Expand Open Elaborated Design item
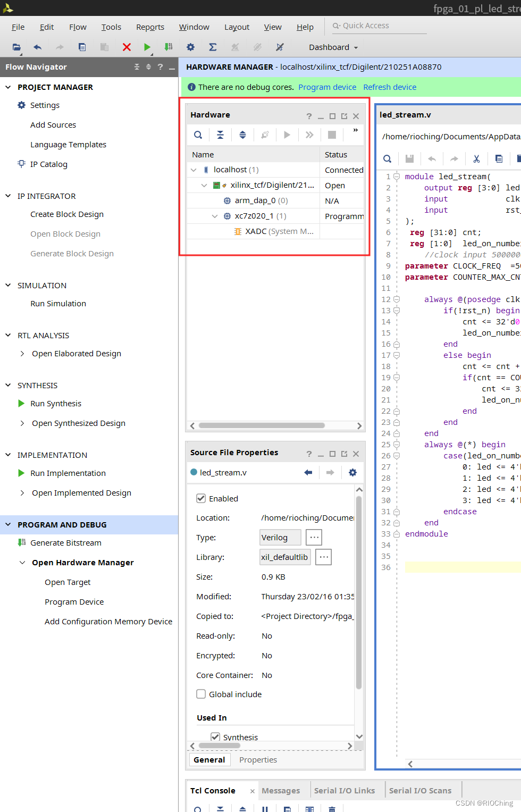This screenshot has width=521, height=812. 22,354
